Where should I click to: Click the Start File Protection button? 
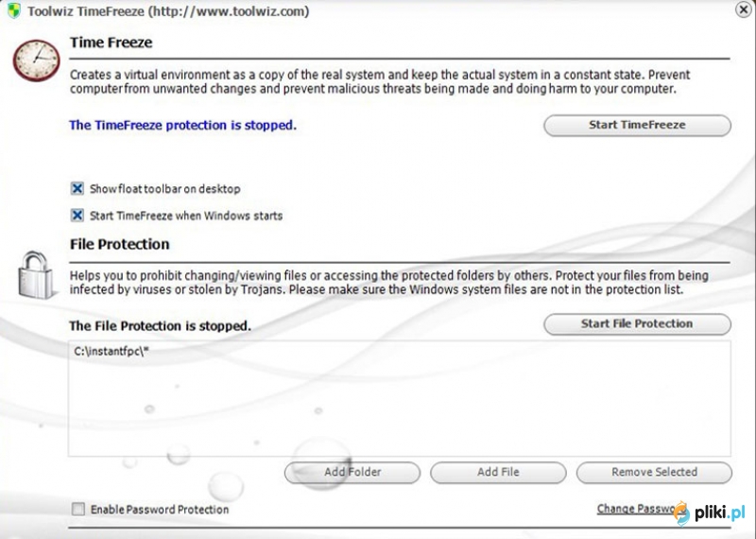tap(637, 323)
